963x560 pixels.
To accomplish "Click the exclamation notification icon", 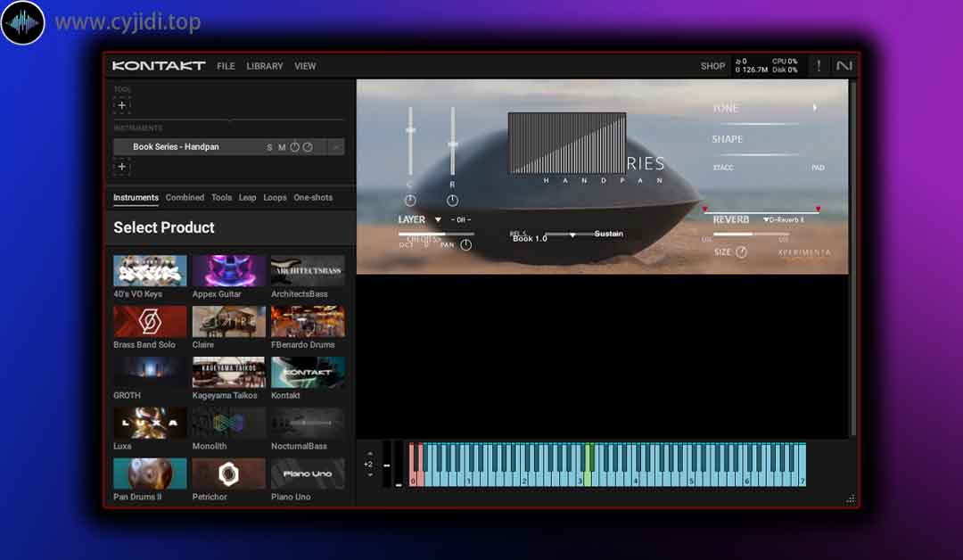I will coord(819,66).
